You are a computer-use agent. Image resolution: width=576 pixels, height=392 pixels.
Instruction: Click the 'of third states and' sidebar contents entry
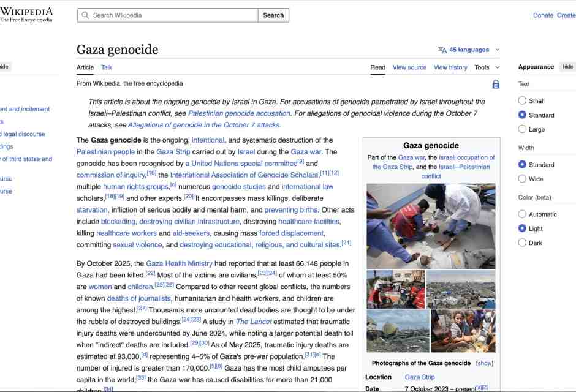click(26, 159)
